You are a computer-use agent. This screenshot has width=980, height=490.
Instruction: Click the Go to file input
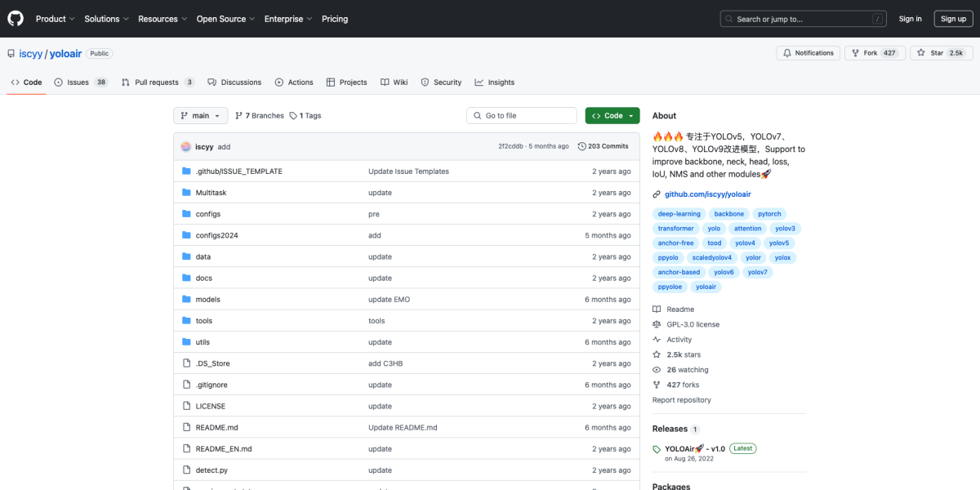tap(522, 116)
